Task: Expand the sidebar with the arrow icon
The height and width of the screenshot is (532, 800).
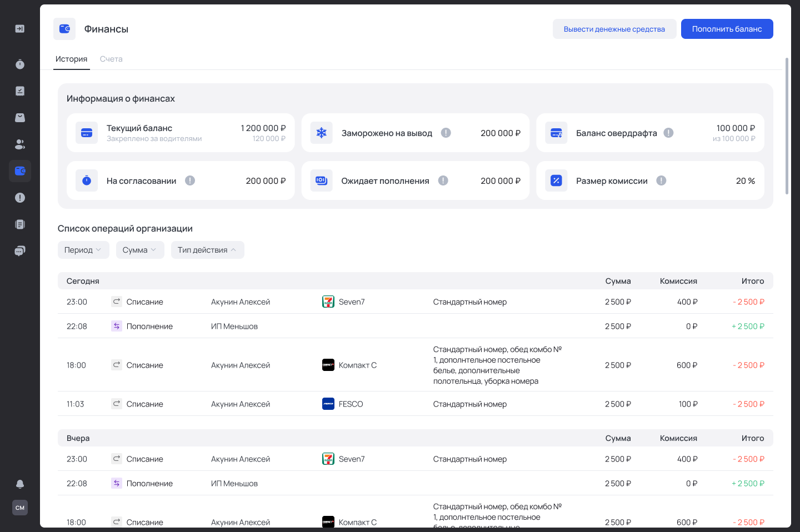Action: [20, 29]
